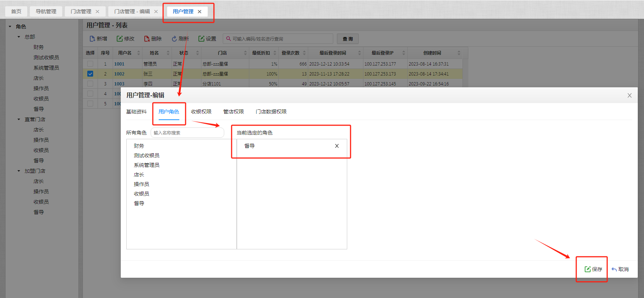The width and height of the screenshot is (644, 298).
Task: Select 测试收银员 in the role tree
Action: coord(46,57)
